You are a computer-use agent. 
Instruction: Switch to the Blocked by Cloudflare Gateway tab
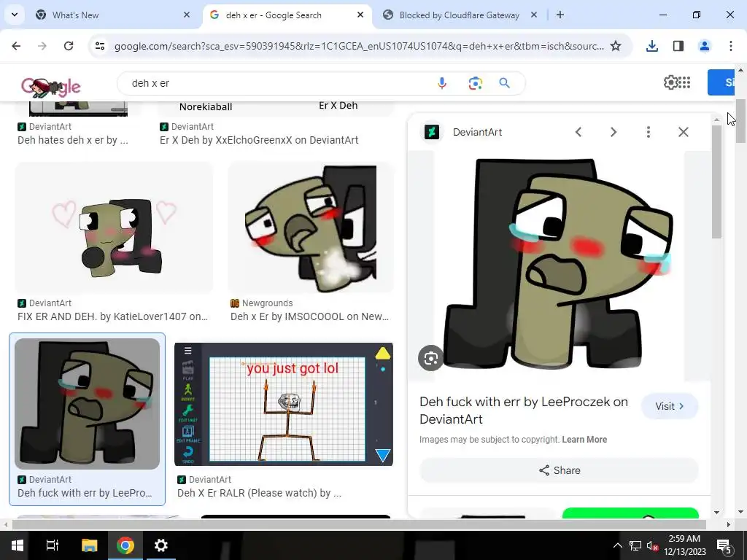click(460, 15)
